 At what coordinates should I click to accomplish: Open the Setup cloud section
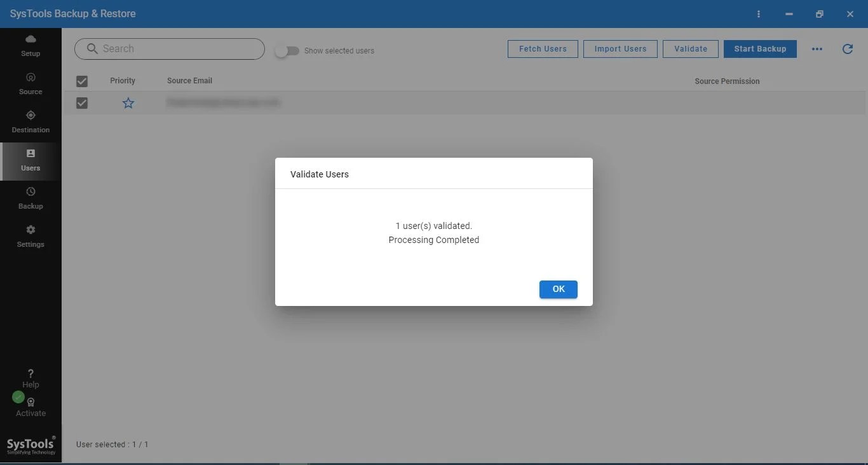point(31,46)
